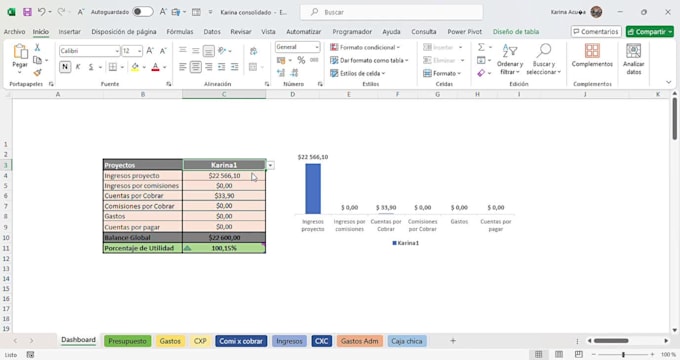Open the Complementos add-ins icon
This screenshot has height=360, width=680.
tap(592, 51)
